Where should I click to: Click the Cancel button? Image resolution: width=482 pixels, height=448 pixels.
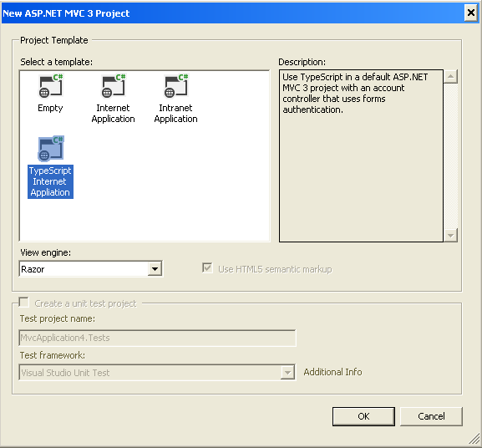[431, 416]
